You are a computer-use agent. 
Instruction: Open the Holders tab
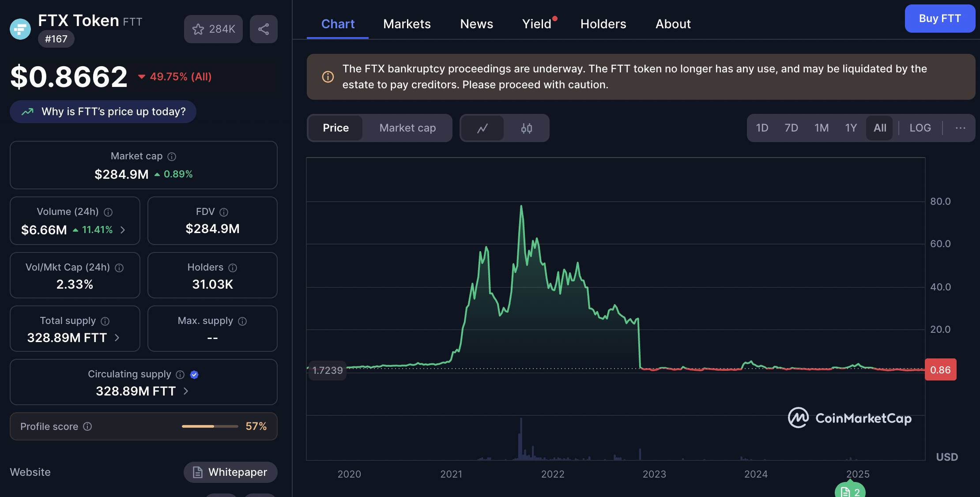[x=603, y=24]
